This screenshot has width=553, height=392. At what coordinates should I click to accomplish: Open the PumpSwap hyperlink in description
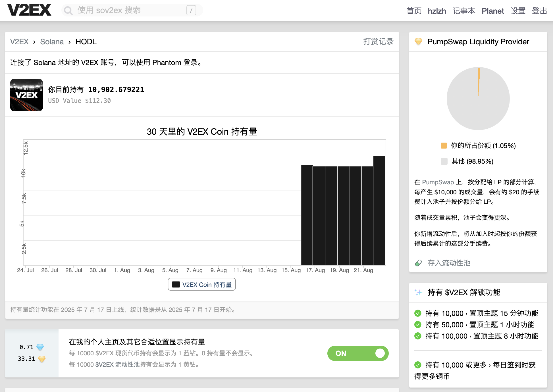pyautogui.click(x=438, y=182)
